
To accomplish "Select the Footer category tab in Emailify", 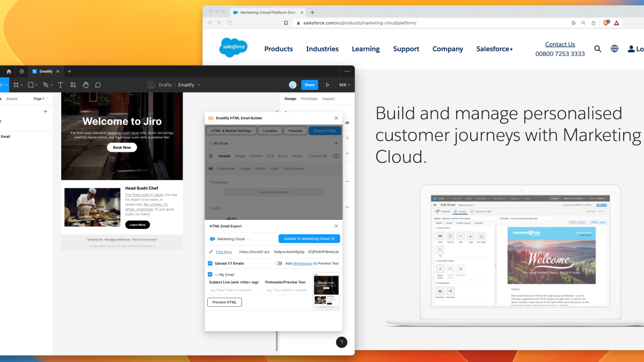I will [x=297, y=156].
